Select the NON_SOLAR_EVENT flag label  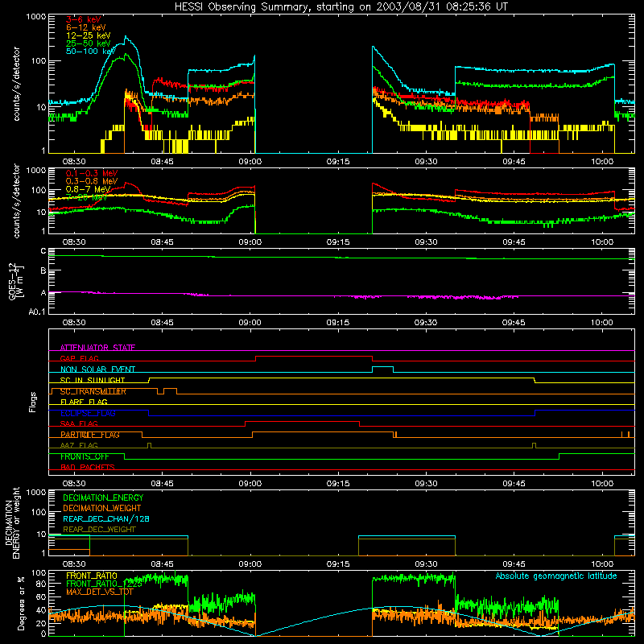point(97,369)
